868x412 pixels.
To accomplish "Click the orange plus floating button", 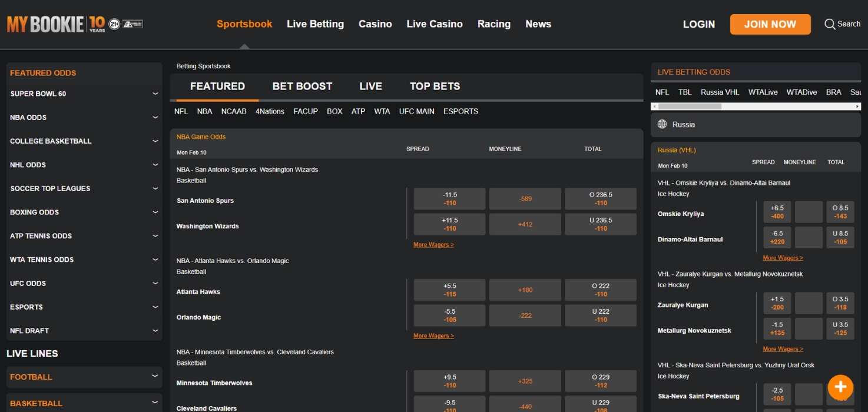I will tap(840, 387).
